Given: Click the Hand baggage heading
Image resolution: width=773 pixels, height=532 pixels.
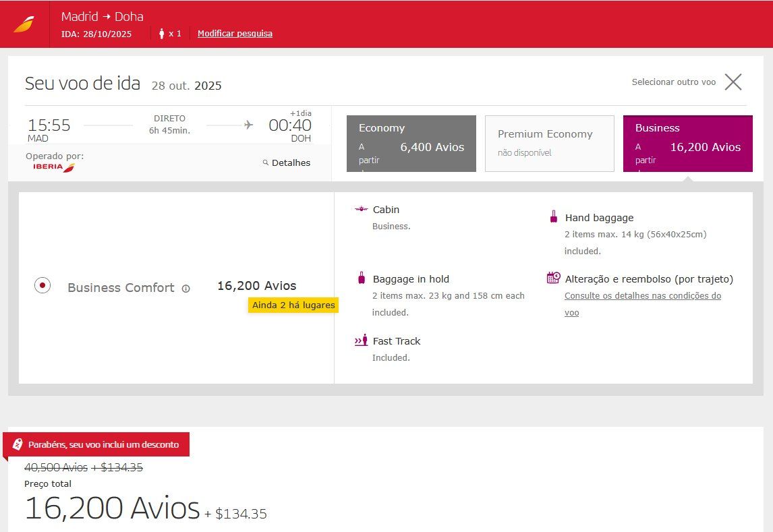Looking at the screenshot, I should click(599, 218).
